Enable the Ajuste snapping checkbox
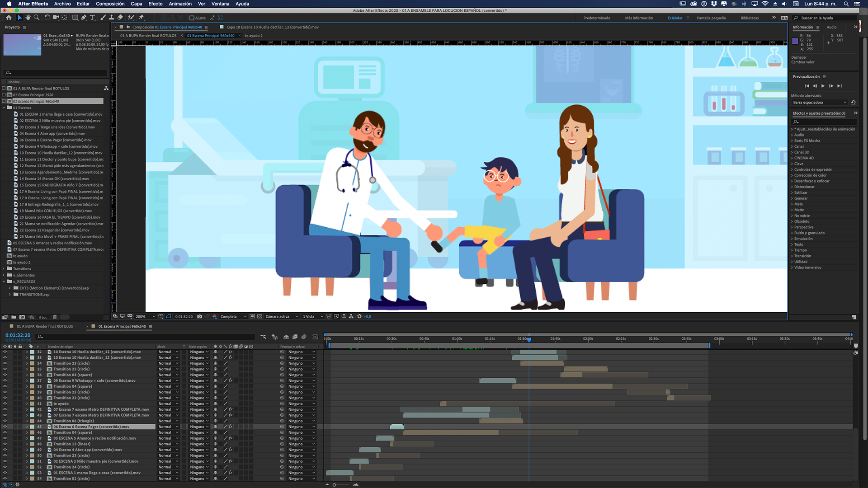This screenshot has width=868, height=488. tap(192, 18)
